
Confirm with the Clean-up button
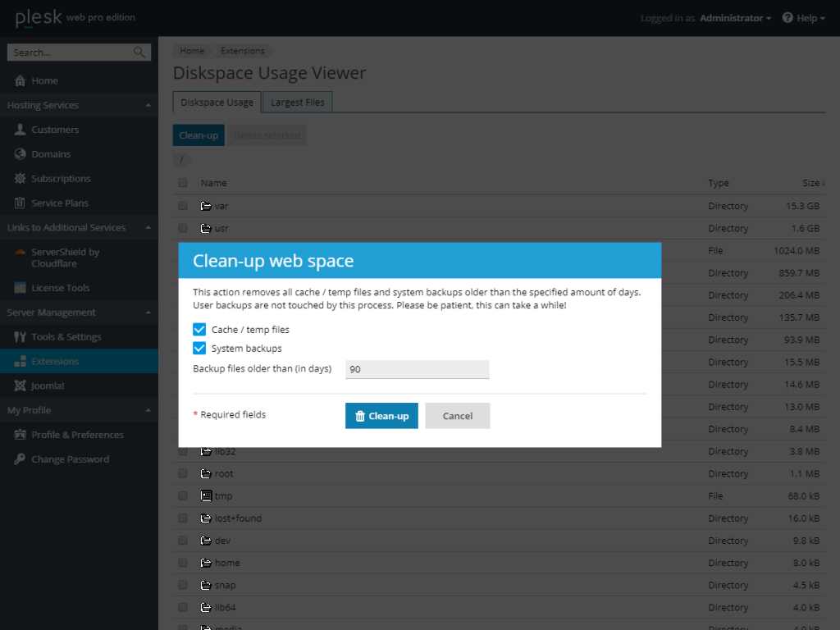[381, 415]
